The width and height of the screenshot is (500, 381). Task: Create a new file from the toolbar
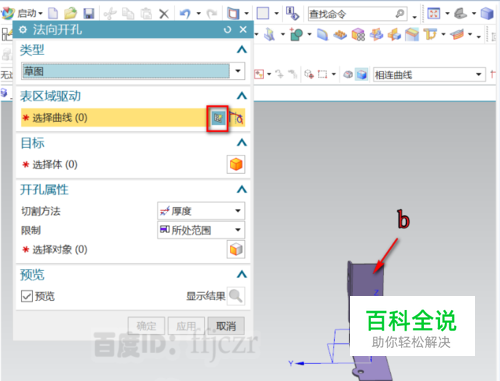point(53,13)
